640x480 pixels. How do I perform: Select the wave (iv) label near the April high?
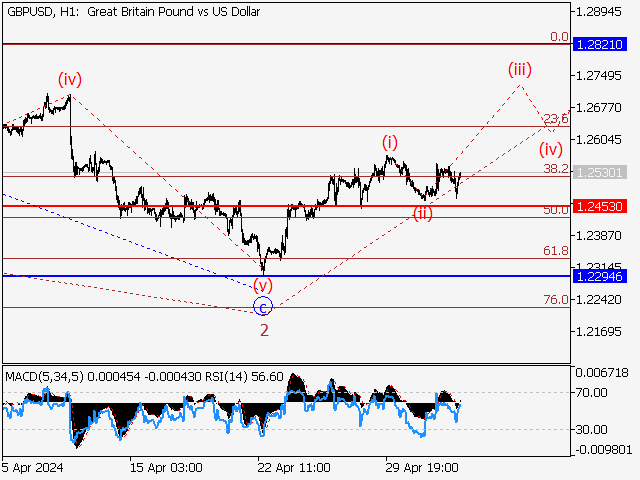click(x=70, y=79)
